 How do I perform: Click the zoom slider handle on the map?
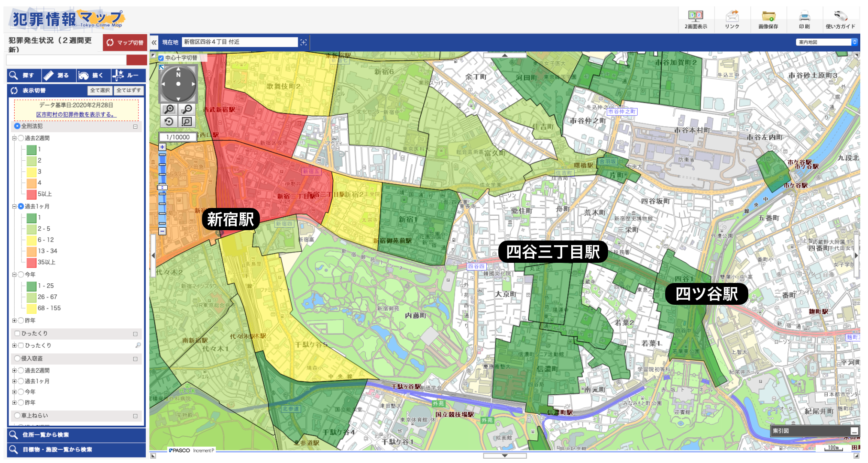pos(162,187)
